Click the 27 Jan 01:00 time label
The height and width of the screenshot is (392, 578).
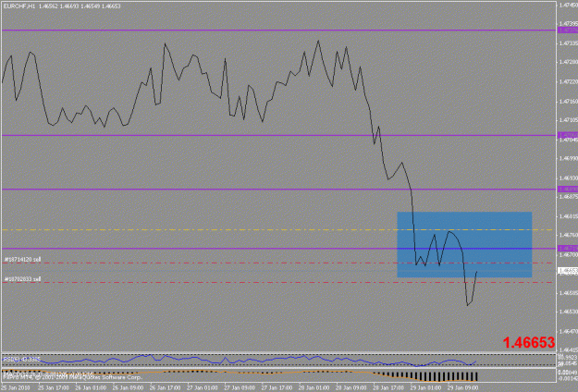tap(203, 388)
